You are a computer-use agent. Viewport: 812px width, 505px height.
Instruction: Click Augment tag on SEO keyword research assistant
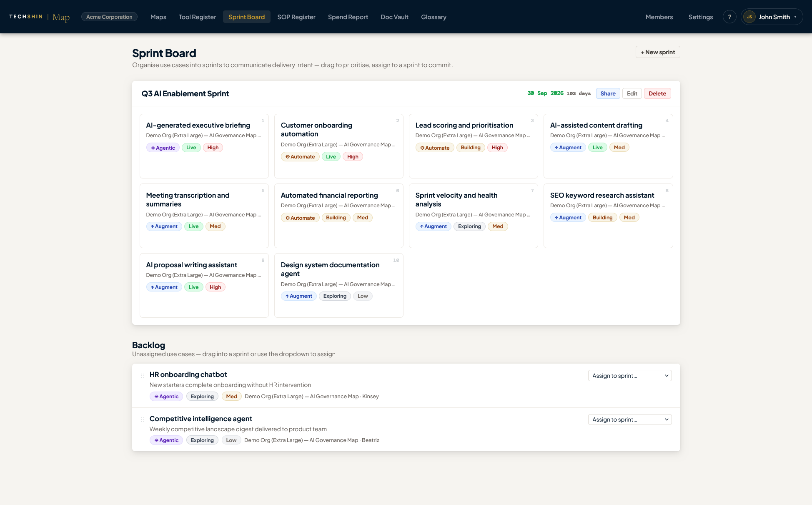point(568,218)
